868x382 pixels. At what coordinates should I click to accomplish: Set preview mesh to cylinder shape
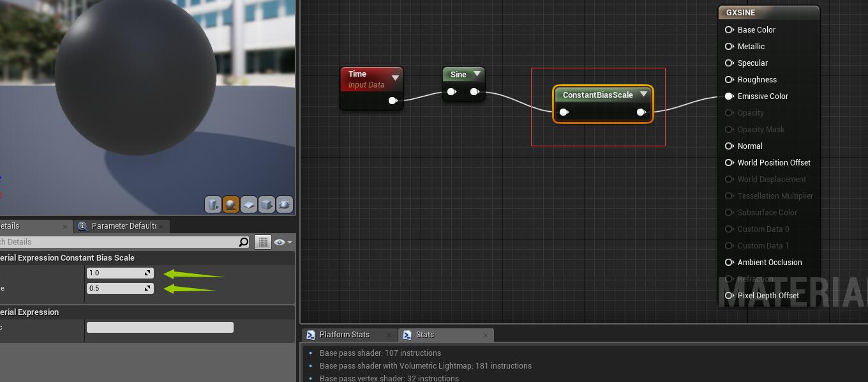click(213, 204)
